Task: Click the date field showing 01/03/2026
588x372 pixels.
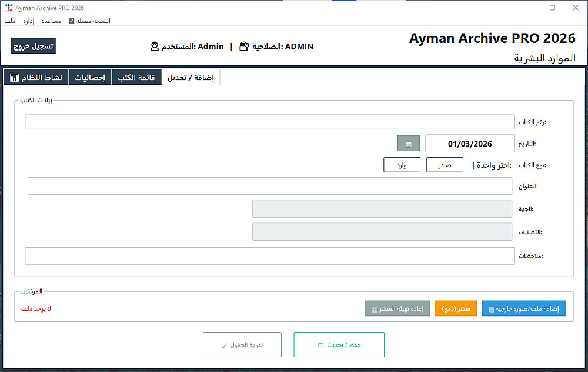Action: point(470,144)
